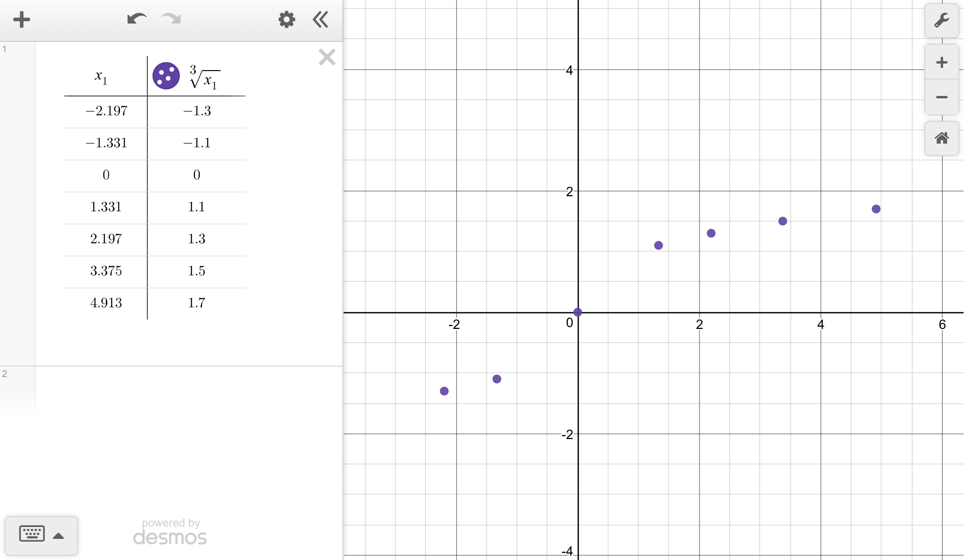This screenshot has height=560, width=964.
Task: Click the redo arrow icon
Action: (171, 19)
